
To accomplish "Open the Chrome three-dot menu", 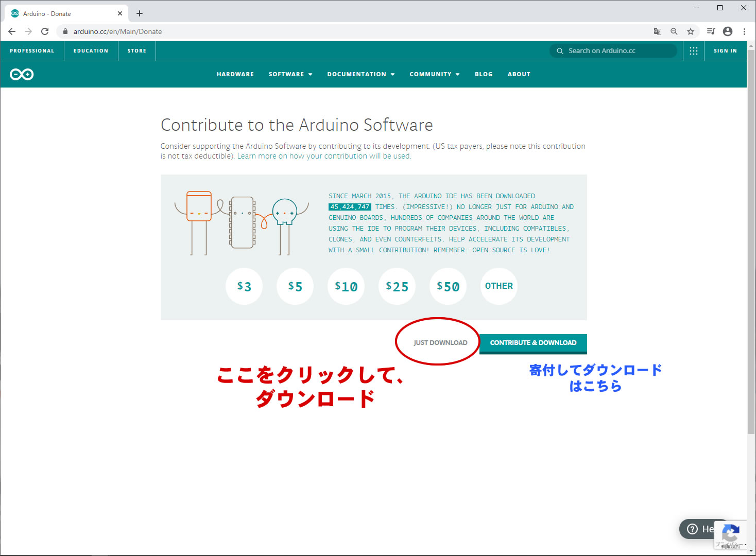I will 744,31.
